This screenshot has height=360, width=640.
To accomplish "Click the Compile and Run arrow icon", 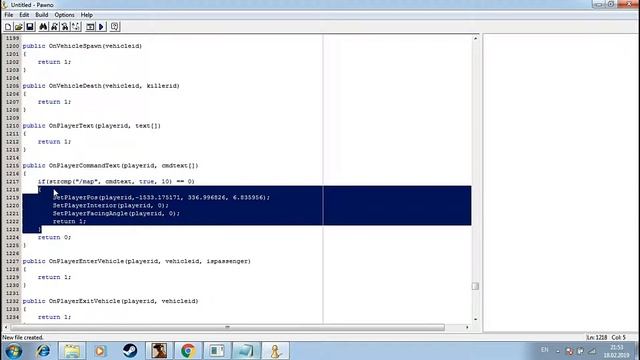I will pyautogui.click(x=101, y=27).
